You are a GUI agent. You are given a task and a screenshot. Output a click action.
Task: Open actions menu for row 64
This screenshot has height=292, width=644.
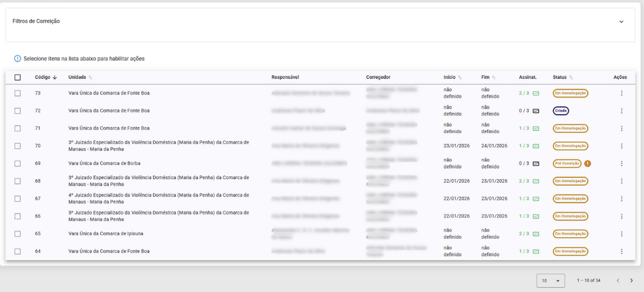pyautogui.click(x=621, y=251)
